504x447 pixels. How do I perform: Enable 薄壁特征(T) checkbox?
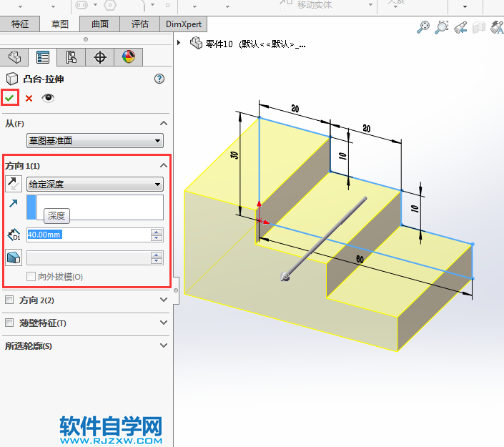pos(9,323)
